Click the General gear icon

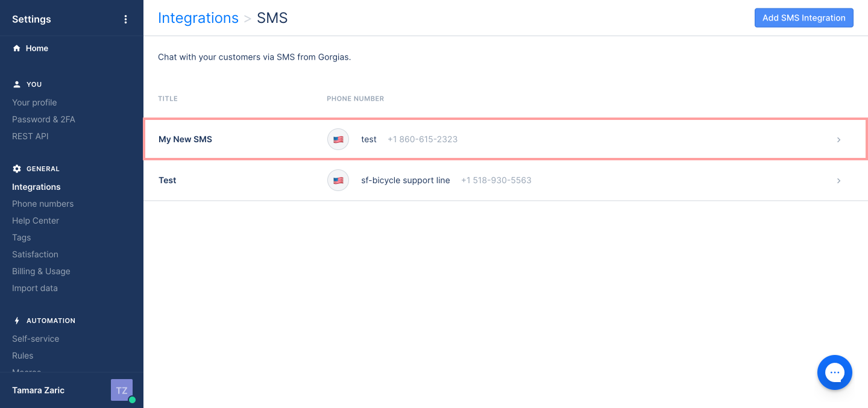click(17, 169)
